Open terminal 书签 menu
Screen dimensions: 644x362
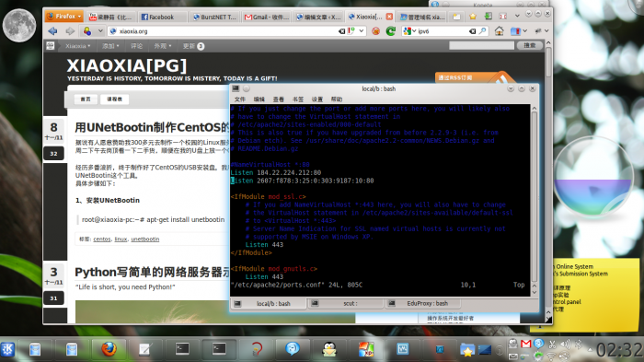pyautogui.click(x=298, y=99)
